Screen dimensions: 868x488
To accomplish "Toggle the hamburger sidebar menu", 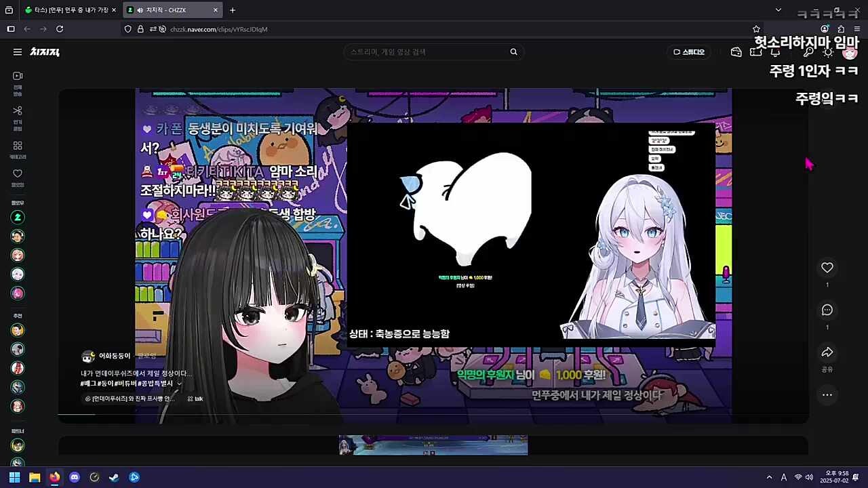I will (18, 52).
